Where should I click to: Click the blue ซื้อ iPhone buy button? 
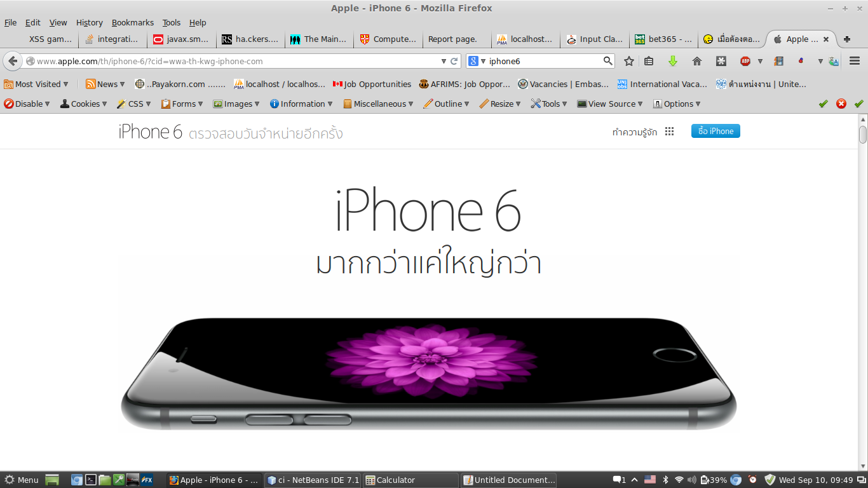(x=715, y=132)
